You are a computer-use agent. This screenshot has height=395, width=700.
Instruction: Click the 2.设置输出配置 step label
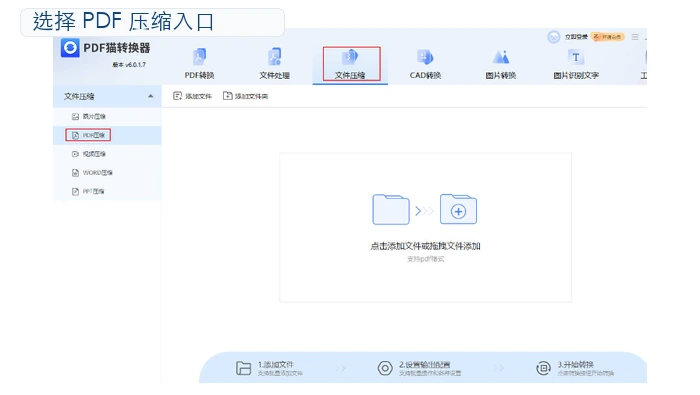pos(425,365)
